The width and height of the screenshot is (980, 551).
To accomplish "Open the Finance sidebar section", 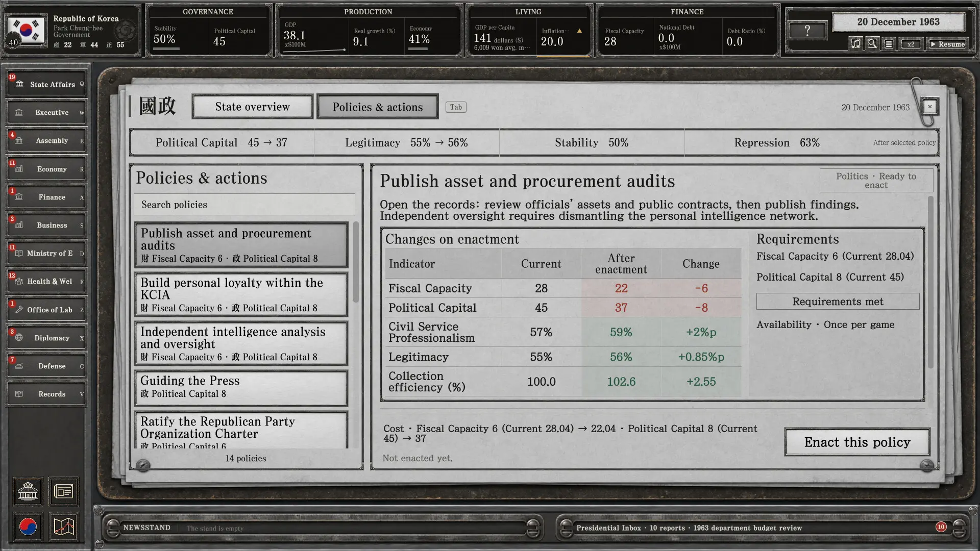I will pyautogui.click(x=46, y=197).
